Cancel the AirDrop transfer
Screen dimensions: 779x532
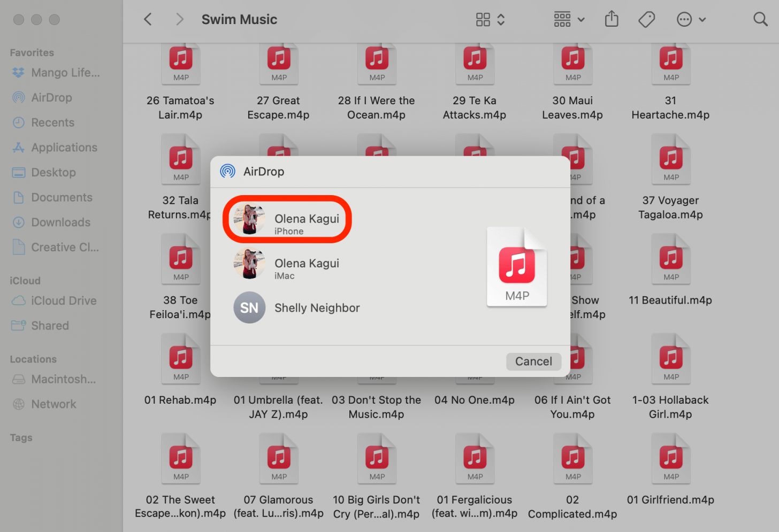533,361
